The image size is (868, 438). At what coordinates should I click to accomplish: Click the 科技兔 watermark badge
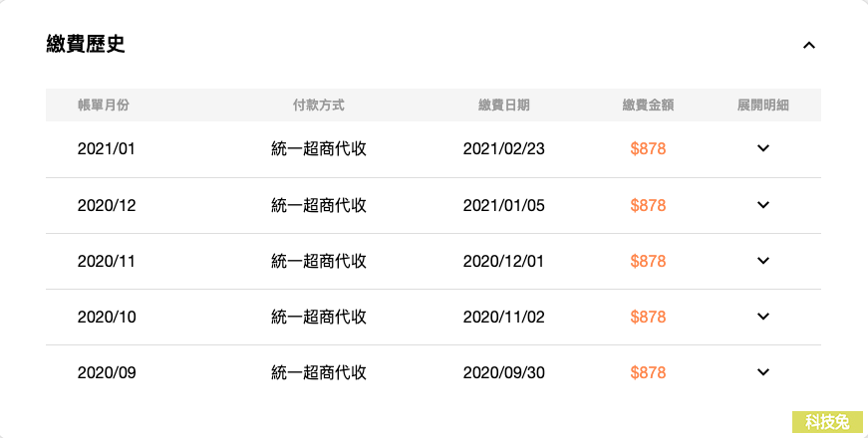click(x=827, y=422)
